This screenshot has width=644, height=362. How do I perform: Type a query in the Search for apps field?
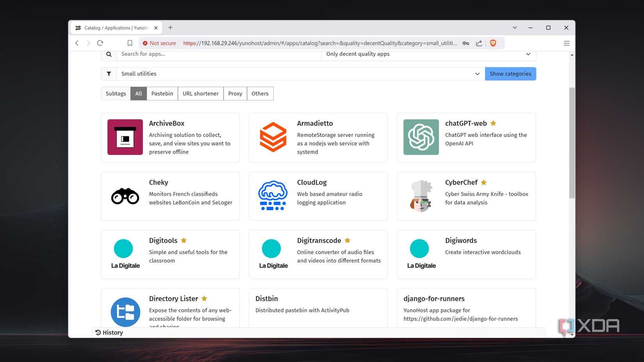(219, 54)
